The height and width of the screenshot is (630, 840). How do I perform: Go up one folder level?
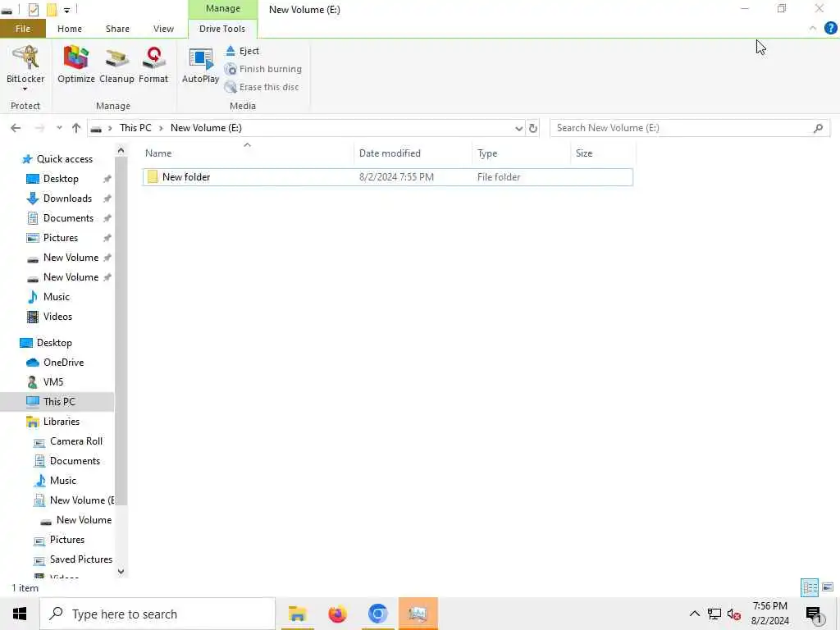click(x=76, y=128)
